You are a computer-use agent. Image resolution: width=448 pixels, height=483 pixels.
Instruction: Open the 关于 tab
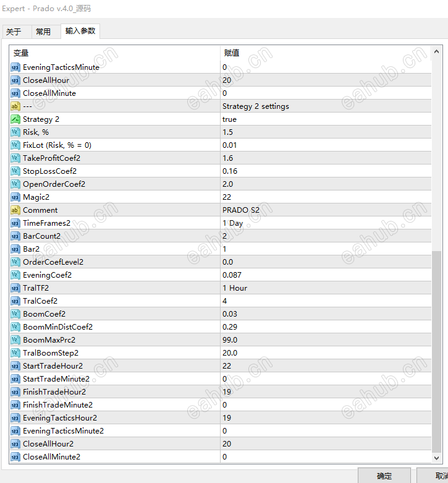click(x=15, y=32)
